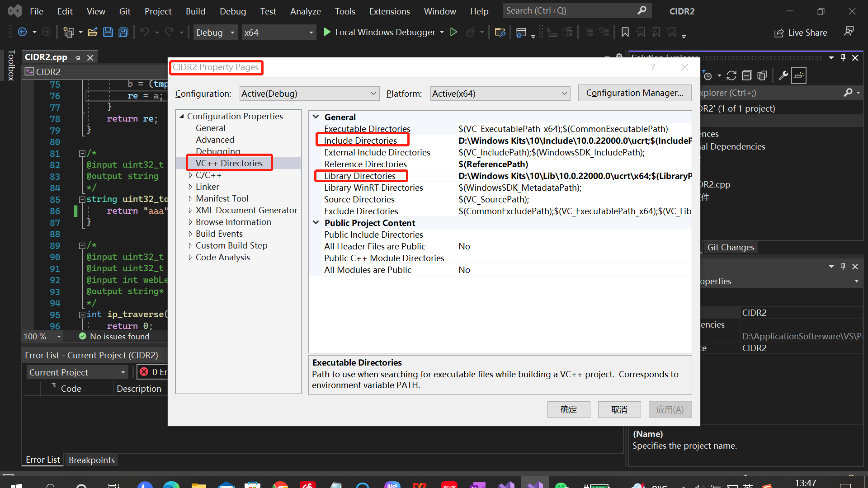Open the x64 Solution Platforms dropdown

coord(278,33)
